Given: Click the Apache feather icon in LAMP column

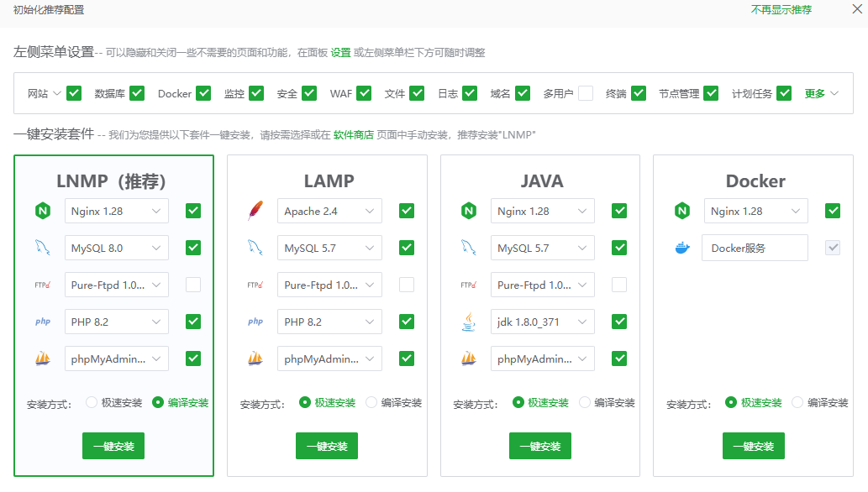Looking at the screenshot, I should coord(255,210).
